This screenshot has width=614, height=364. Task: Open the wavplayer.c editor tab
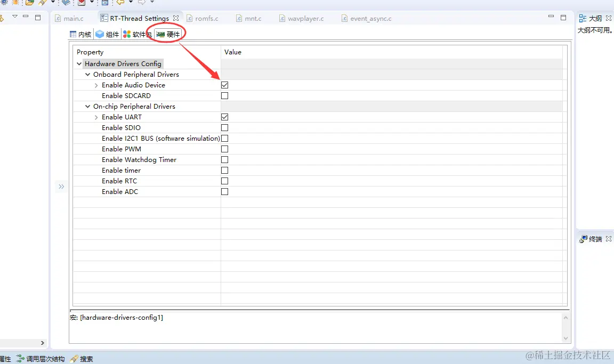pyautogui.click(x=302, y=19)
